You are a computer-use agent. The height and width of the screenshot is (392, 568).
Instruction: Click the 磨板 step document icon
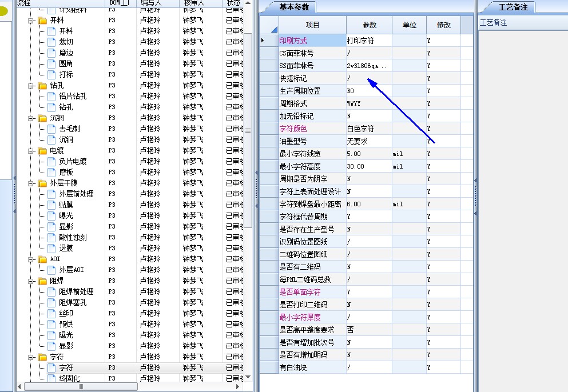[x=52, y=173]
